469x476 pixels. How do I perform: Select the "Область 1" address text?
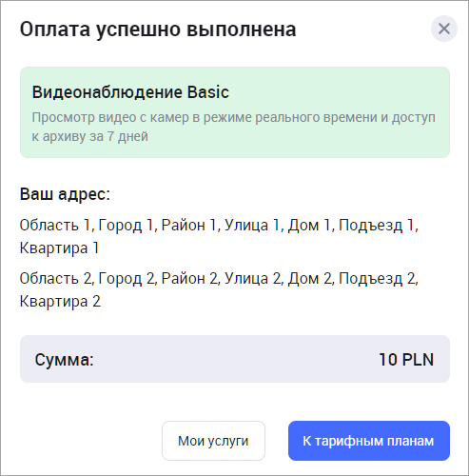pos(55,225)
